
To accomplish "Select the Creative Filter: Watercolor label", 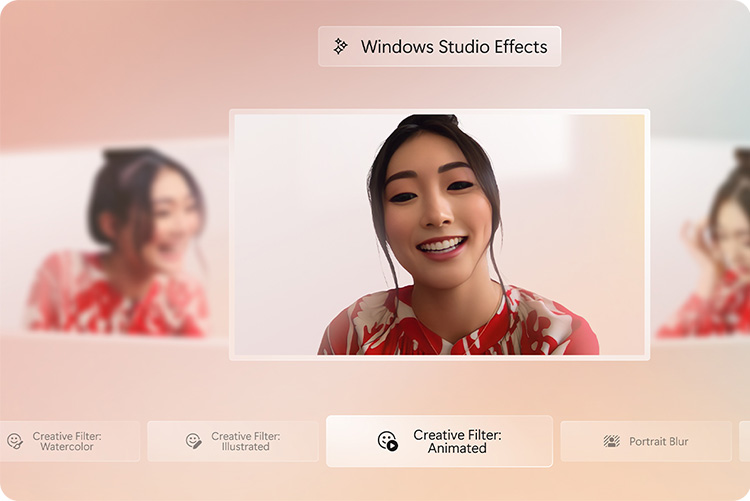I will pos(67,441).
